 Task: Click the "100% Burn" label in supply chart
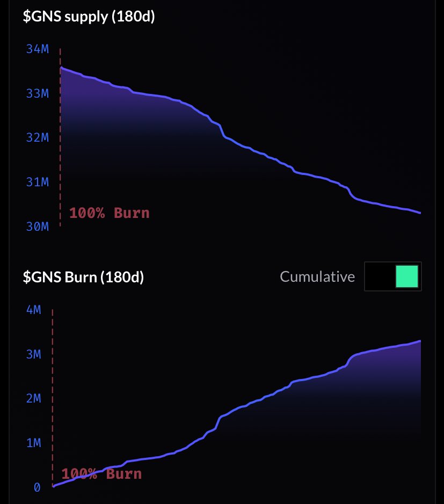[x=110, y=213]
